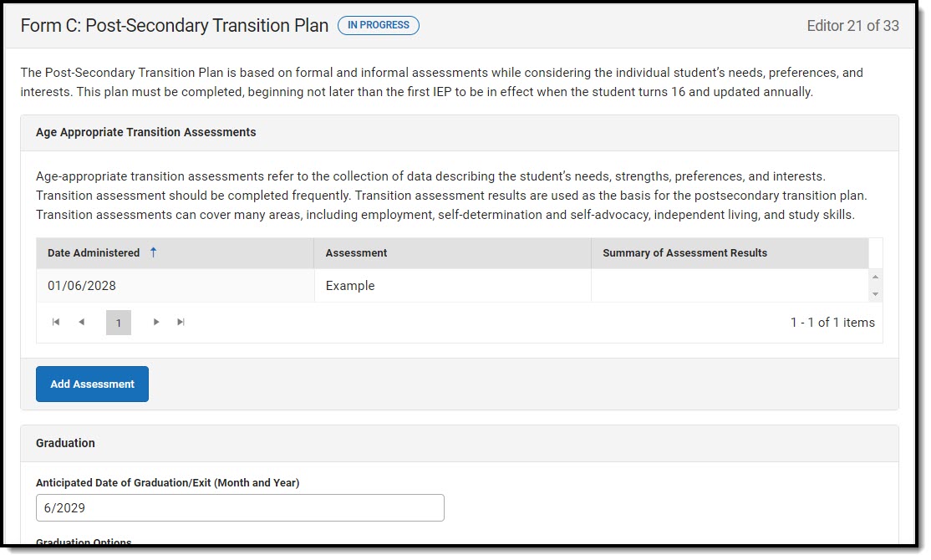Click the grid scrollbar up arrow
Viewport: 931px width, 560px height.
(x=875, y=277)
